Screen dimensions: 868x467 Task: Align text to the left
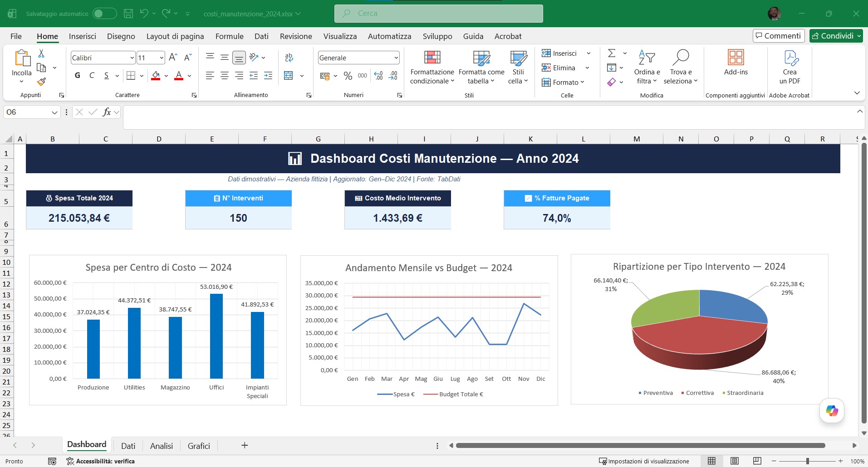coord(210,76)
